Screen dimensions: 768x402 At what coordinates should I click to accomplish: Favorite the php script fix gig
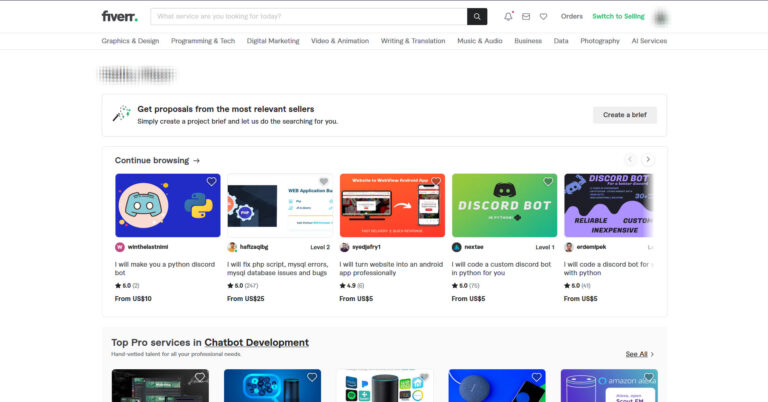click(324, 182)
